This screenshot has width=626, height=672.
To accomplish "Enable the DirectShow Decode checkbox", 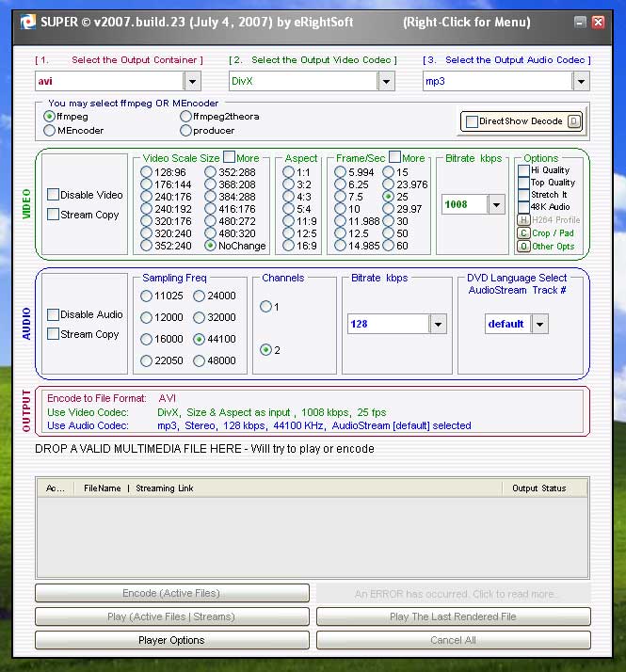I will pos(472,121).
